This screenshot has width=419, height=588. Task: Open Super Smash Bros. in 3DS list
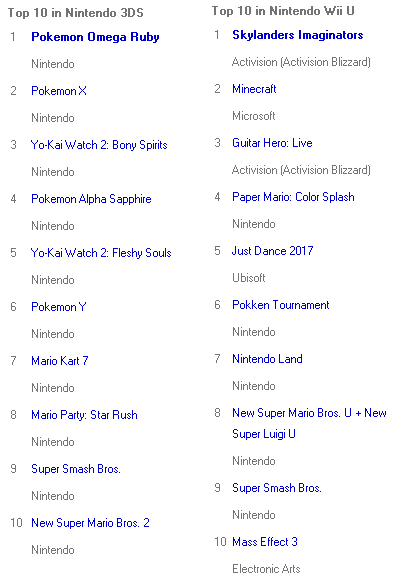[76, 469]
